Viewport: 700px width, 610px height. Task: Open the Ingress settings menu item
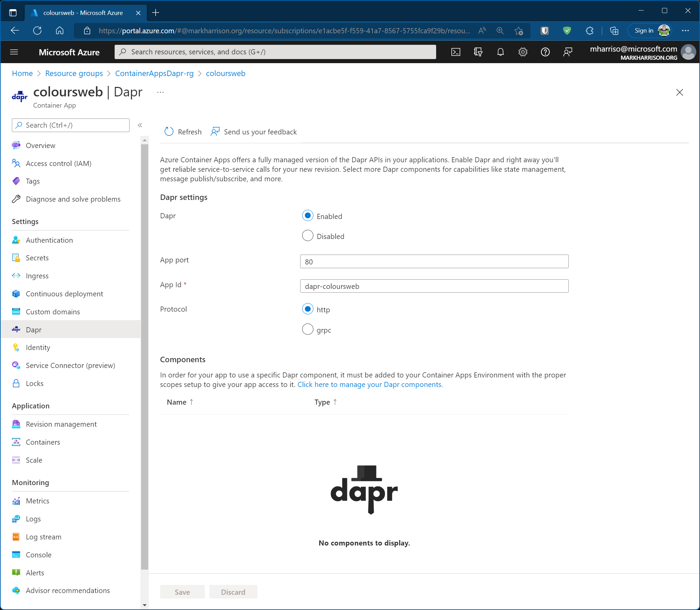(37, 276)
